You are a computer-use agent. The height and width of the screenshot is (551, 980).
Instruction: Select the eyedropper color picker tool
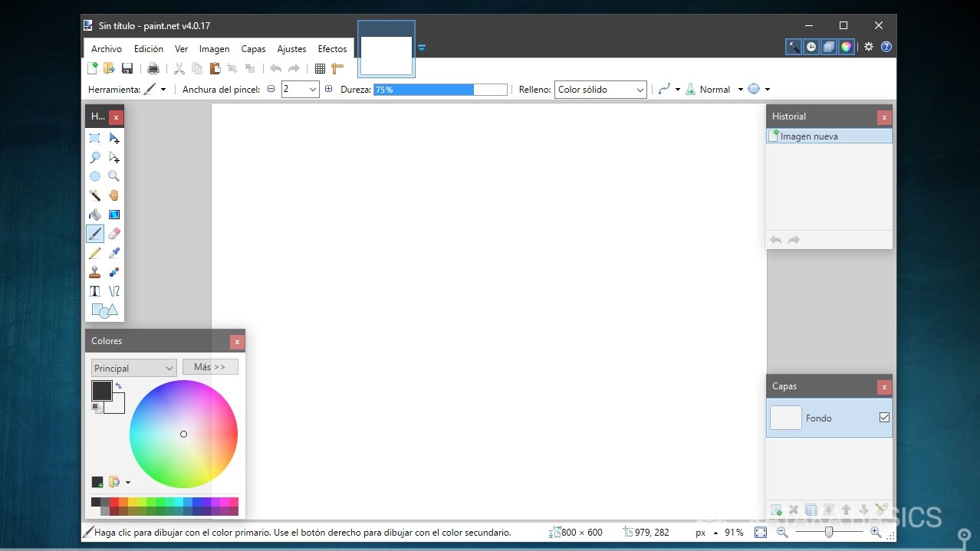[113, 253]
